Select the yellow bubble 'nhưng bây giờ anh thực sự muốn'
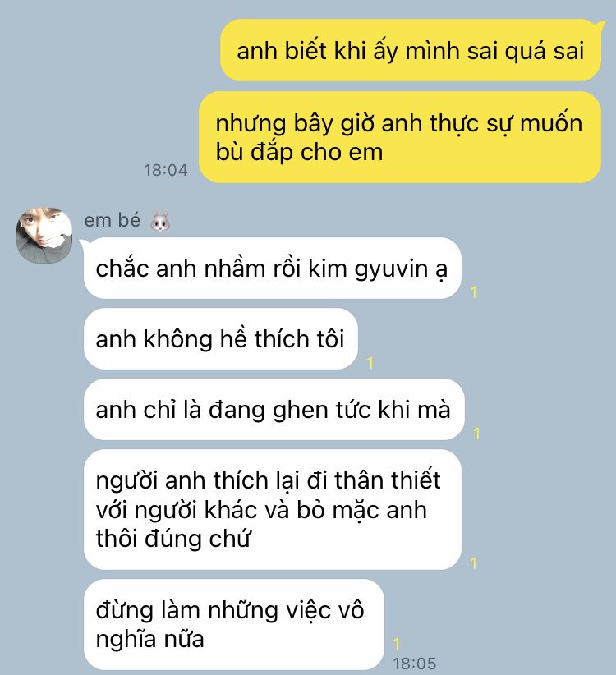Image resolution: width=616 pixels, height=675 pixels. click(x=400, y=137)
